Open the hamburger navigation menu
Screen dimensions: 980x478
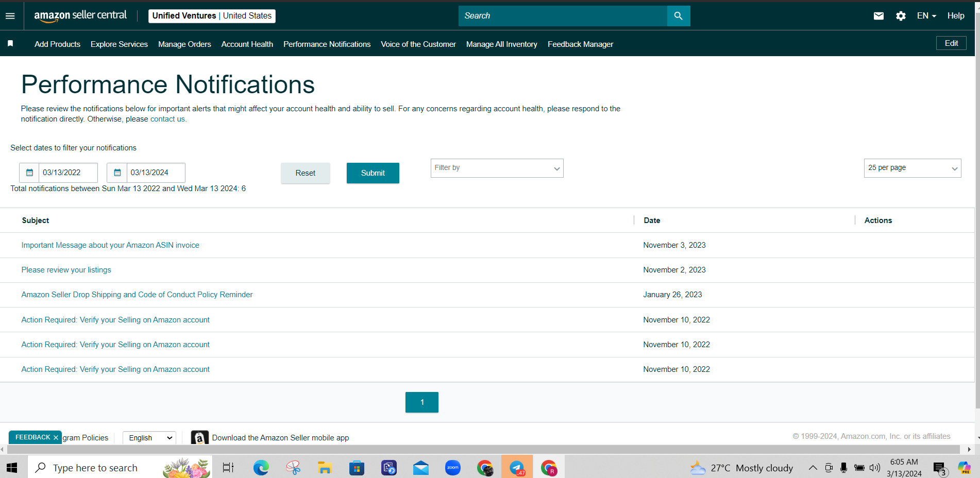pyautogui.click(x=10, y=16)
